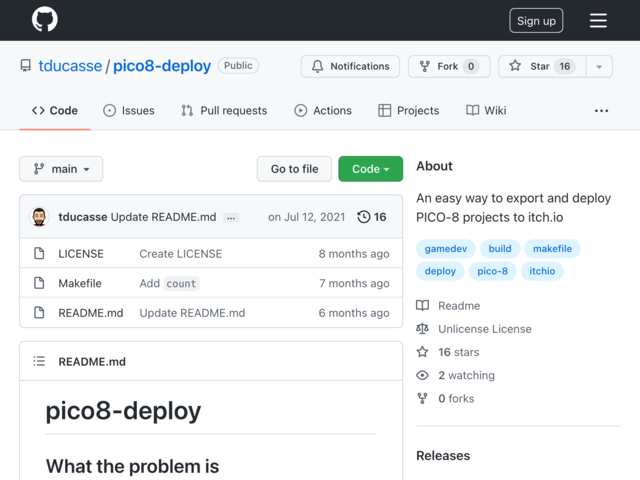
Task: Click the 8 months ago timestamp
Action: [x=354, y=254]
